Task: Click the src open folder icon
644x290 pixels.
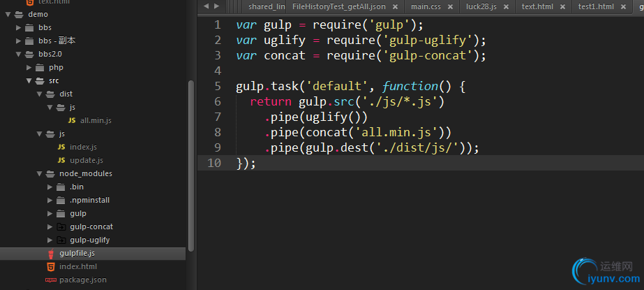Action: point(40,80)
